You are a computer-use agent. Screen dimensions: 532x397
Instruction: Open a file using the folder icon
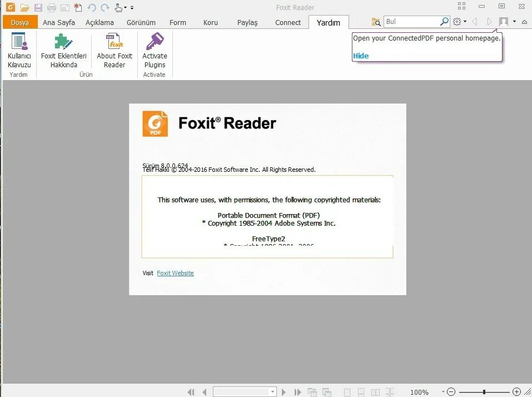[24, 7]
